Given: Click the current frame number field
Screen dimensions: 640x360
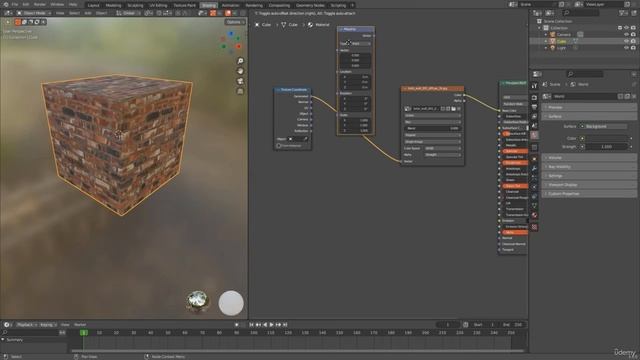Looking at the screenshot, I should [x=448, y=324].
